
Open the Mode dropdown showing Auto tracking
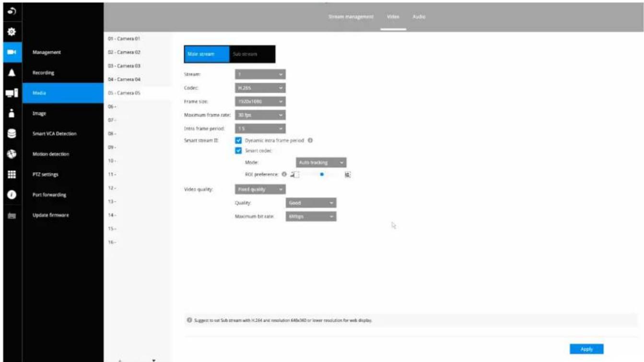point(321,163)
